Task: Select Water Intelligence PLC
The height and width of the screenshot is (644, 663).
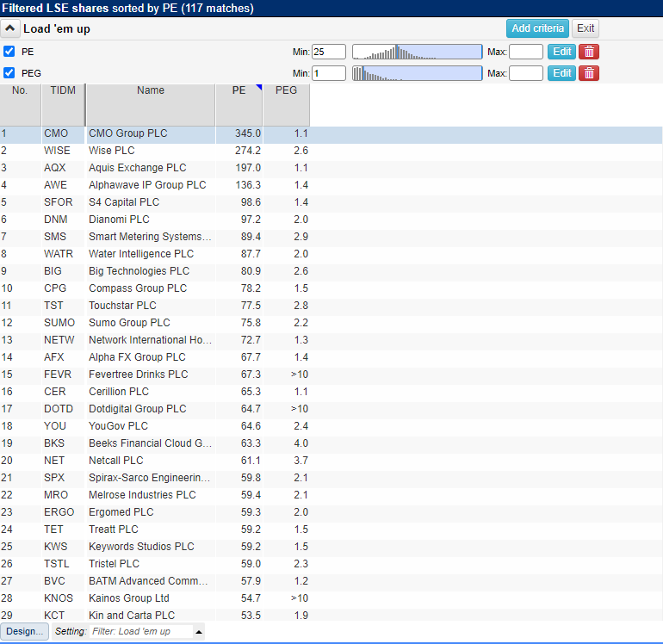Action: (x=141, y=254)
